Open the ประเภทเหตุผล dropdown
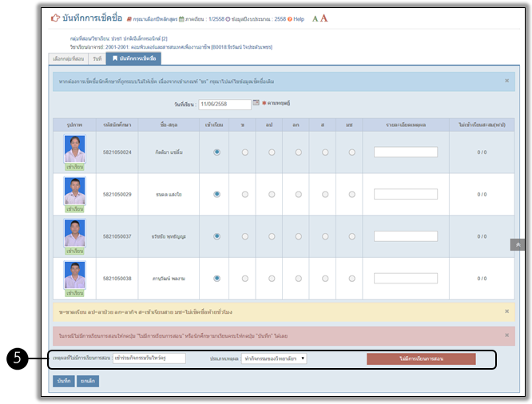Screen dimensions: 532x404 pos(274,358)
